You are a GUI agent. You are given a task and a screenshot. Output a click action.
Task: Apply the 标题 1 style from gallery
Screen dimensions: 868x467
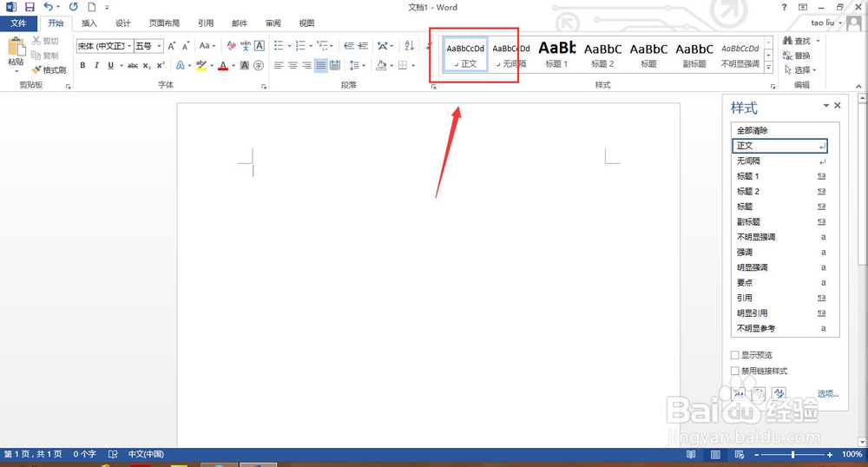click(x=557, y=54)
